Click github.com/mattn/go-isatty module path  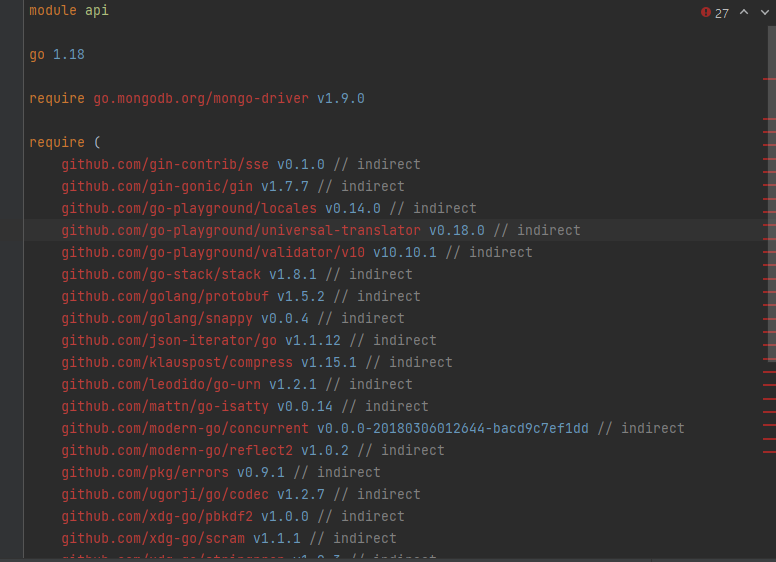pos(165,407)
